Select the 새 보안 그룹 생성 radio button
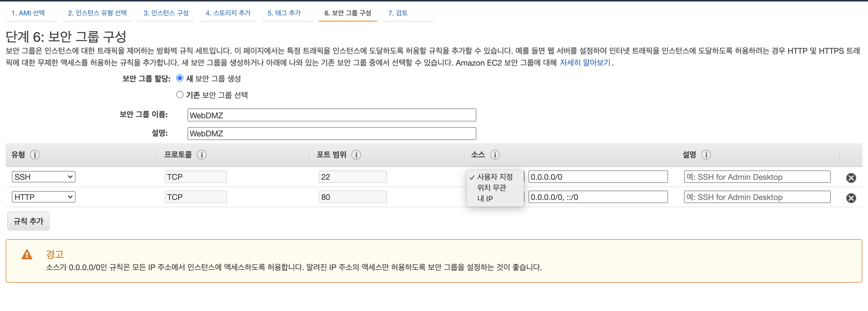 pyautogui.click(x=180, y=78)
